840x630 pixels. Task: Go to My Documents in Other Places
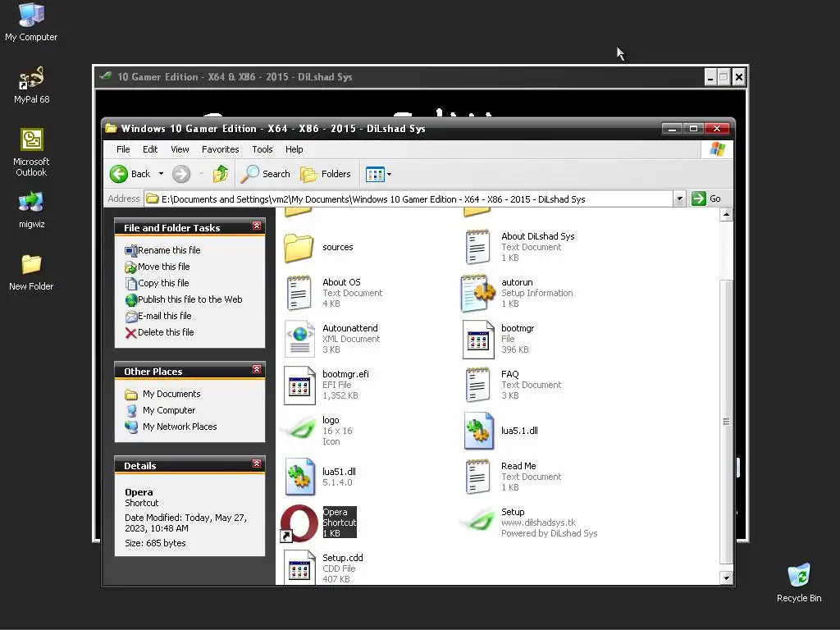[x=163, y=395]
